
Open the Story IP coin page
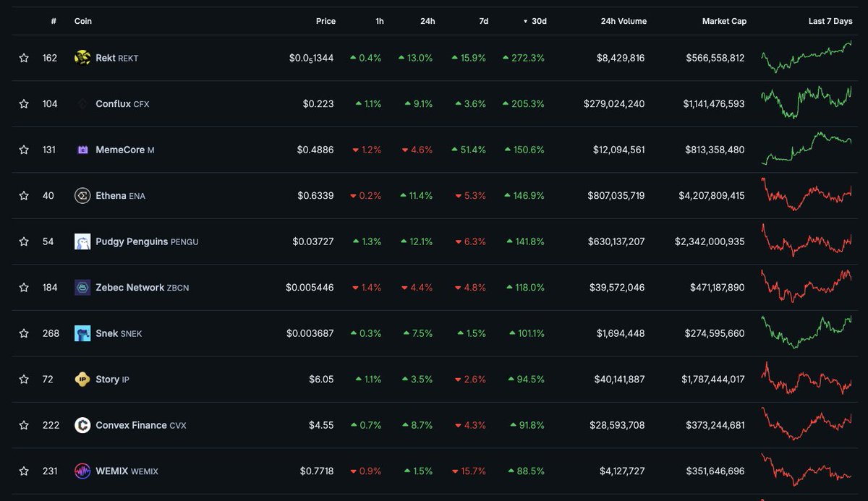pyautogui.click(x=112, y=380)
